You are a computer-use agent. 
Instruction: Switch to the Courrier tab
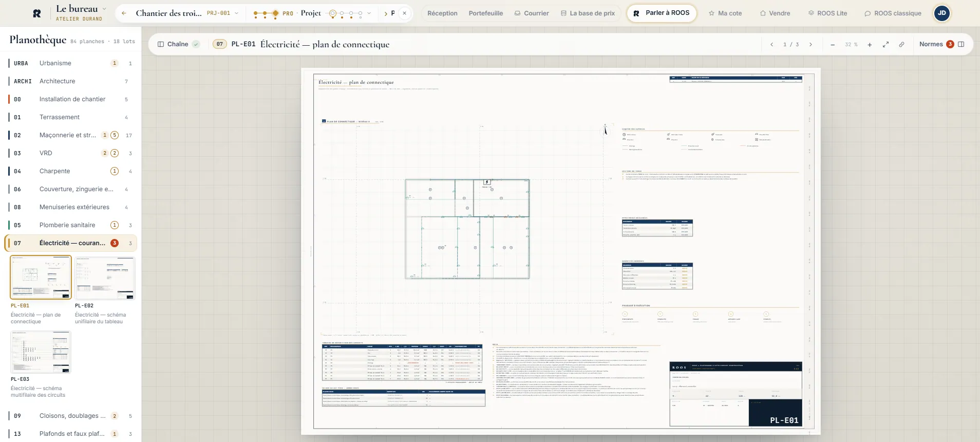[532, 13]
